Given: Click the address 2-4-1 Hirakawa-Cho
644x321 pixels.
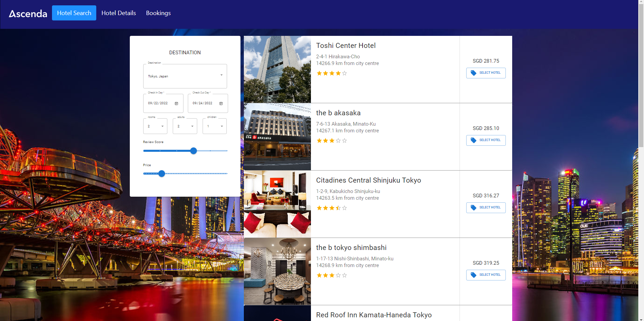Looking at the screenshot, I should point(338,57).
